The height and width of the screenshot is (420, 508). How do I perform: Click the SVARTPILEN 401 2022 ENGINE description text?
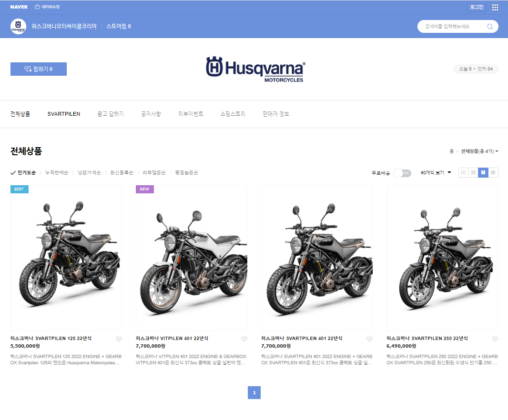click(x=317, y=360)
